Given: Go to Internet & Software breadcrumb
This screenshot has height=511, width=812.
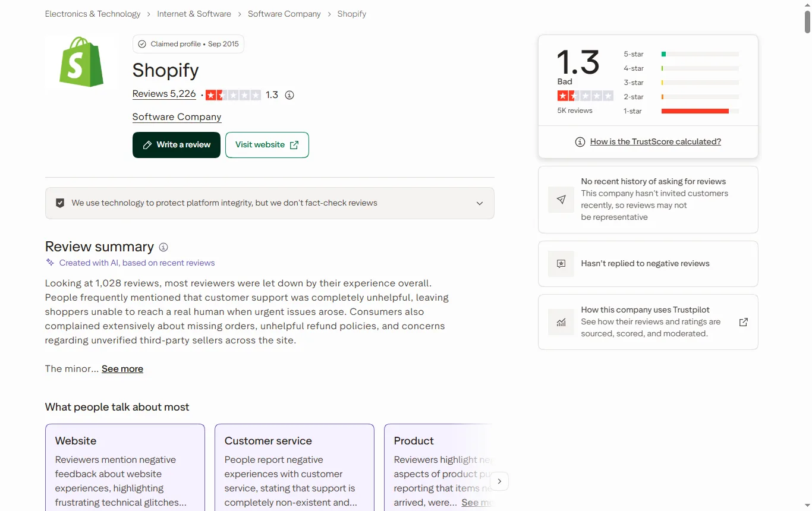Looking at the screenshot, I should pyautogui.click(x=194, y=14).
